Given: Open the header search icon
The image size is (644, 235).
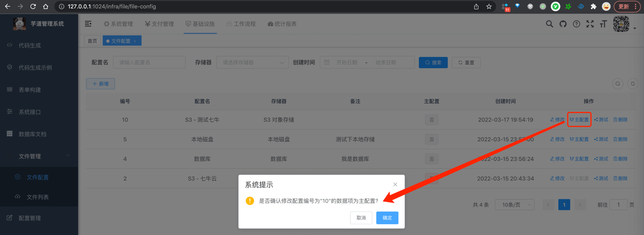Looking at the screenshot, I should [549, 24].
